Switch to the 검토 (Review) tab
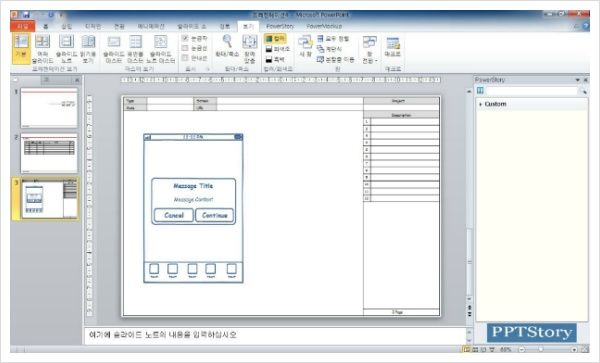This screenshot has width=600, height=363. click(x=225, y=26)
